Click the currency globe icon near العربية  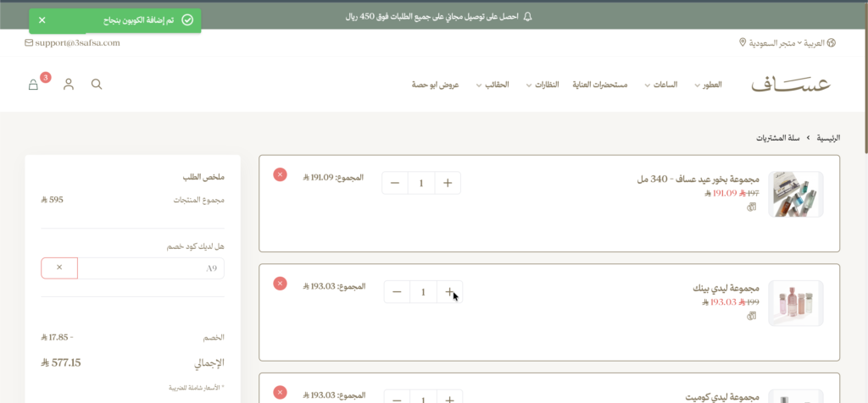831,42
